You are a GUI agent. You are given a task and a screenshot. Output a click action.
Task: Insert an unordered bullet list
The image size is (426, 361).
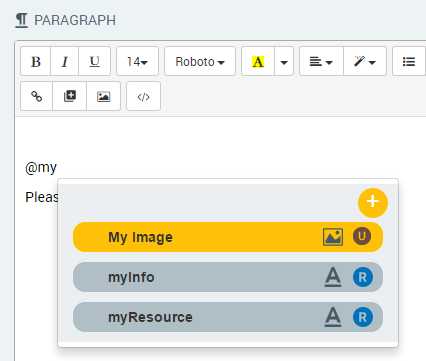tap(409, 61)
